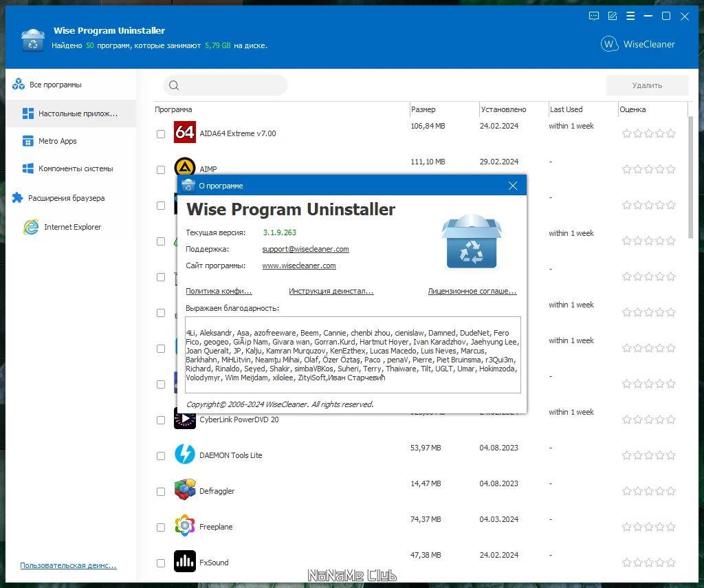Check the AIDA64 Extreme checkbox

click(x=161, y=134)
